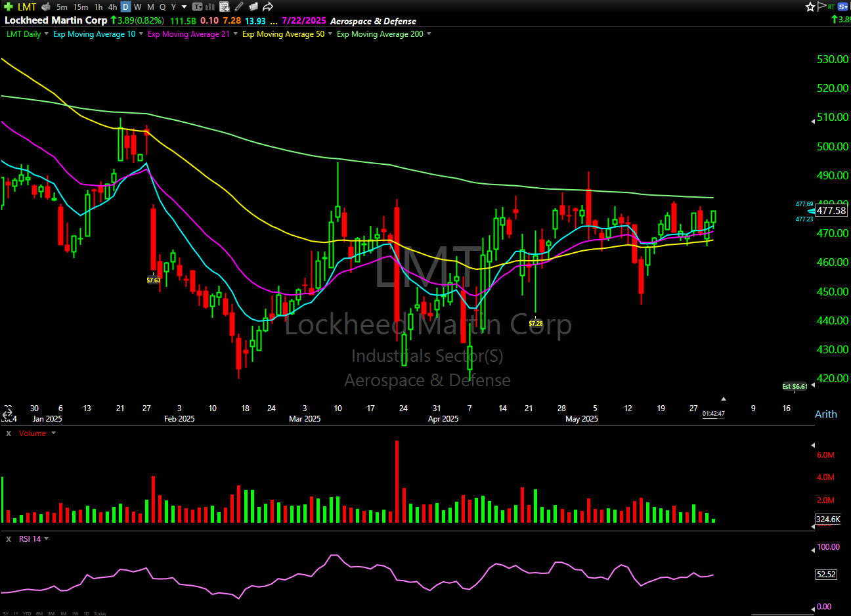
Task: Expand the Exp Moving Average 10 dropdown
Action: coord(141,34)
